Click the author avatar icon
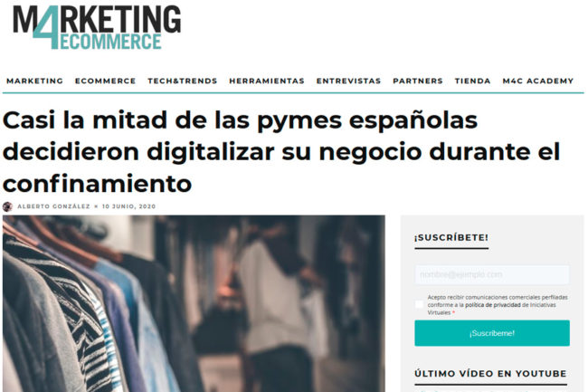The height and width of the screenshot is (392, 588). (x=7, y=206)
